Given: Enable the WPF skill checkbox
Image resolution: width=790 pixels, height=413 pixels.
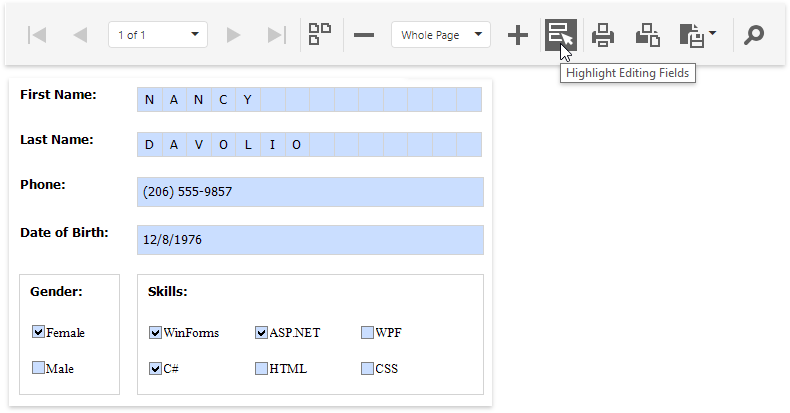Looking at the screenshot, I should click(368, 332).
